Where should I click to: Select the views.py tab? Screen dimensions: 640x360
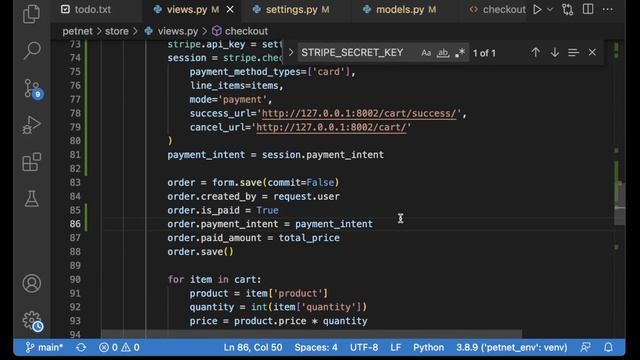pos(186,9)
